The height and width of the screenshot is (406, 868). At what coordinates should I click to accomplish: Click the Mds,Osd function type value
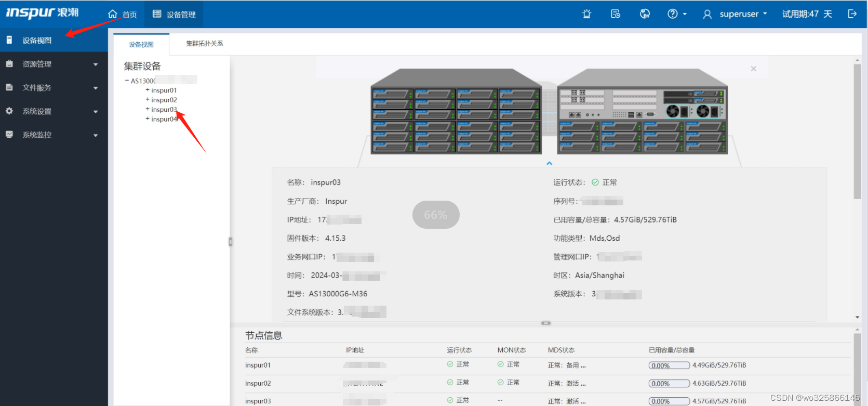(x=605, y=238)
